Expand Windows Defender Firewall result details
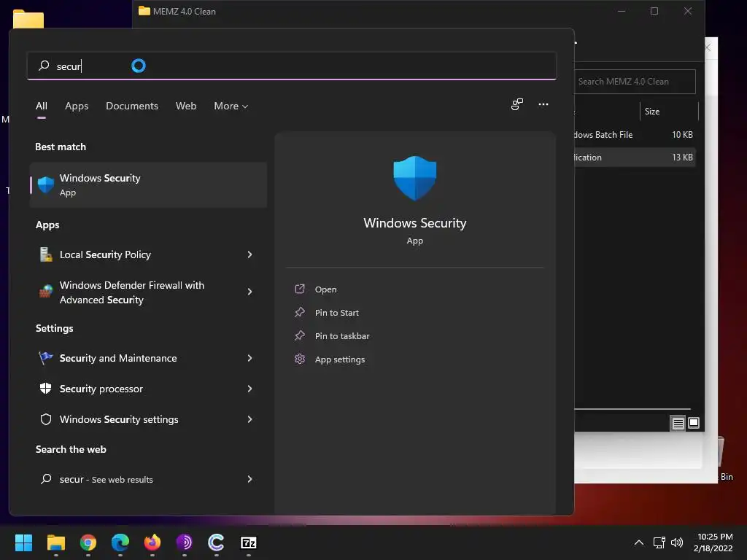This screenshot has height=560, width=747. tap(249, 292)
